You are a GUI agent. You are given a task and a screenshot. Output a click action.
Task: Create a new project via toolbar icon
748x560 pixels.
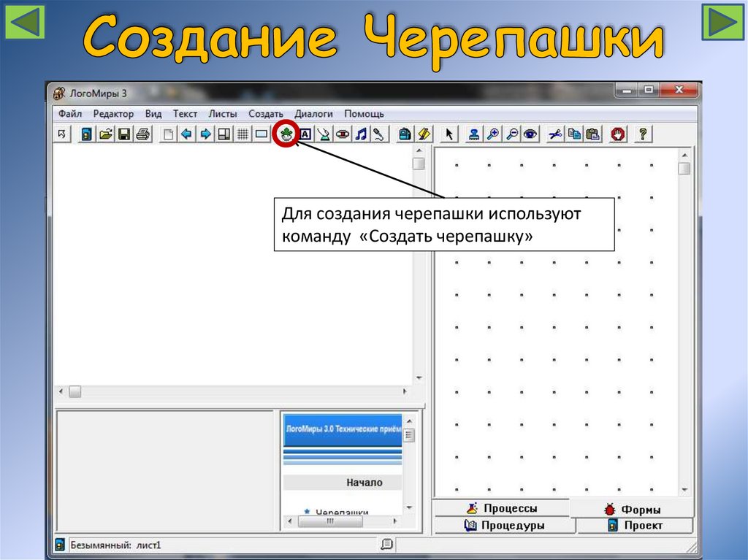click(86, 134)
